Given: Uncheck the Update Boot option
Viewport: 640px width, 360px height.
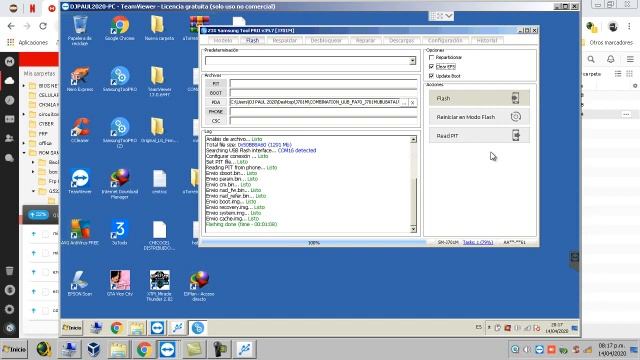Looking at the screenshot, I should click(x=431, y=76).
